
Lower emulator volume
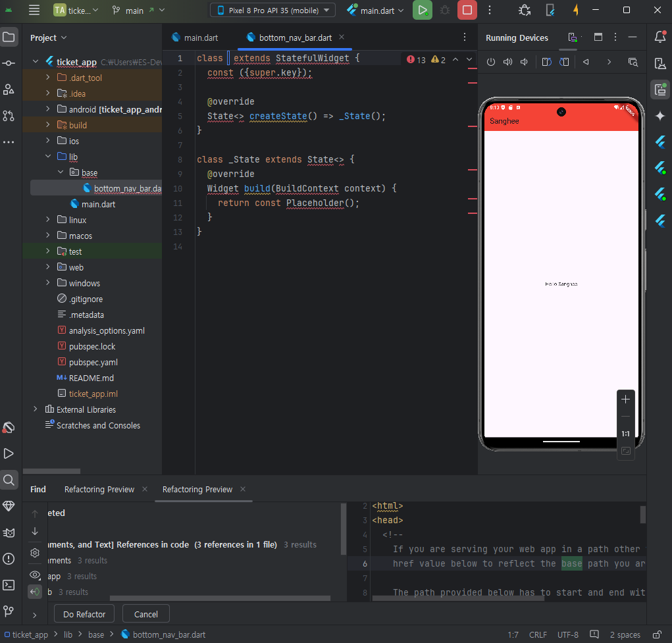click(524, 62)
